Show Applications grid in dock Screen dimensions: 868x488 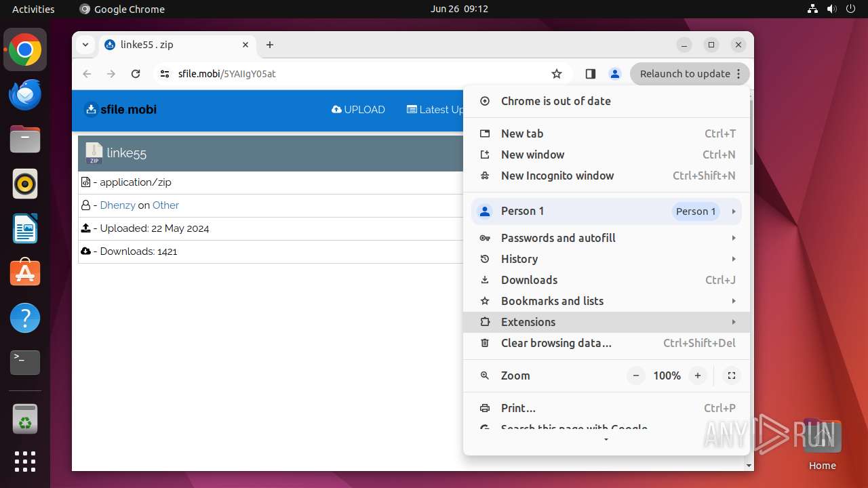pyautogui.click(x=25, y=462)
